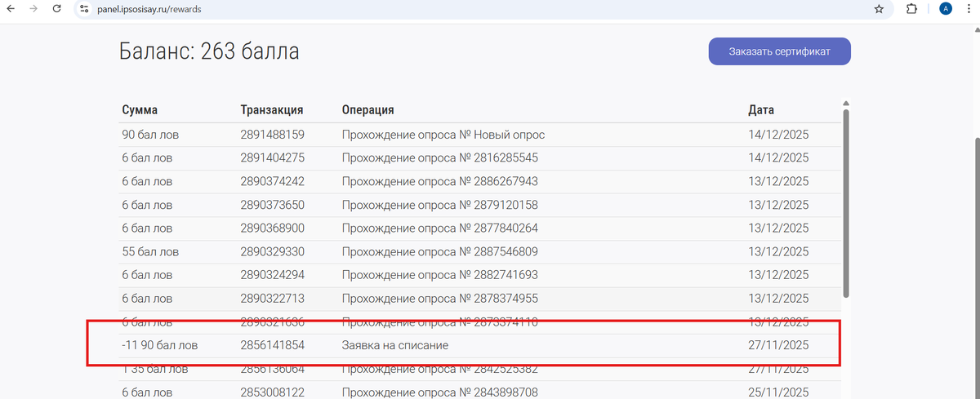The width and height of the screenshot is (980, 399).
Task: Click the Заявка на списание operation
Action: [x=394, y=345]
